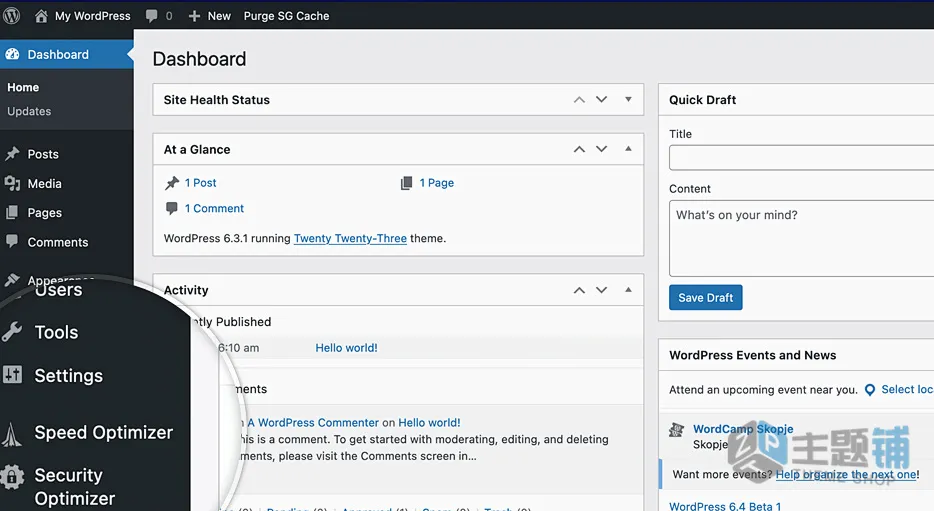
Task: Click the Save Draft button
Action: 705,297
